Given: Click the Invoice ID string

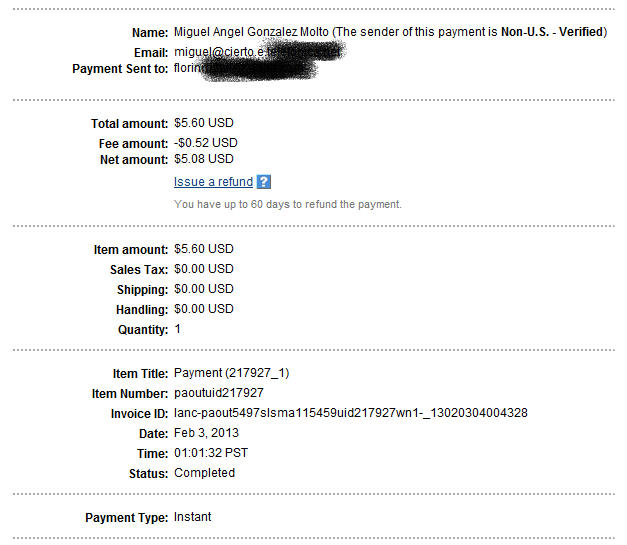Looking at the screenshot, I should (350, 413).
